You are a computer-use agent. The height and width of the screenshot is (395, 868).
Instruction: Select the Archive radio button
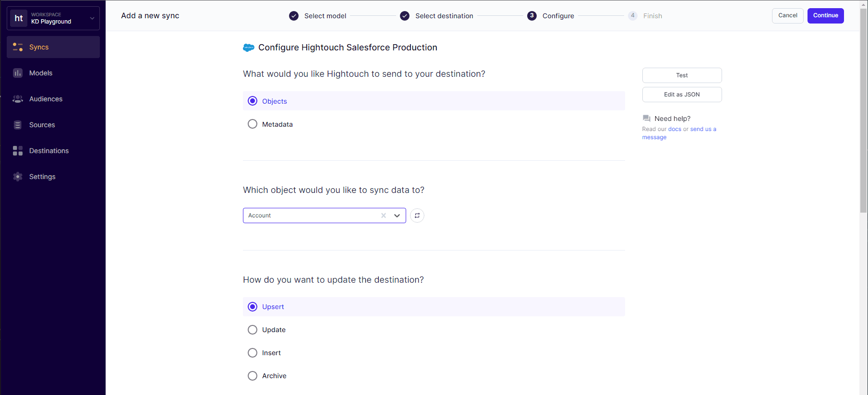click(x=253, y=376)
